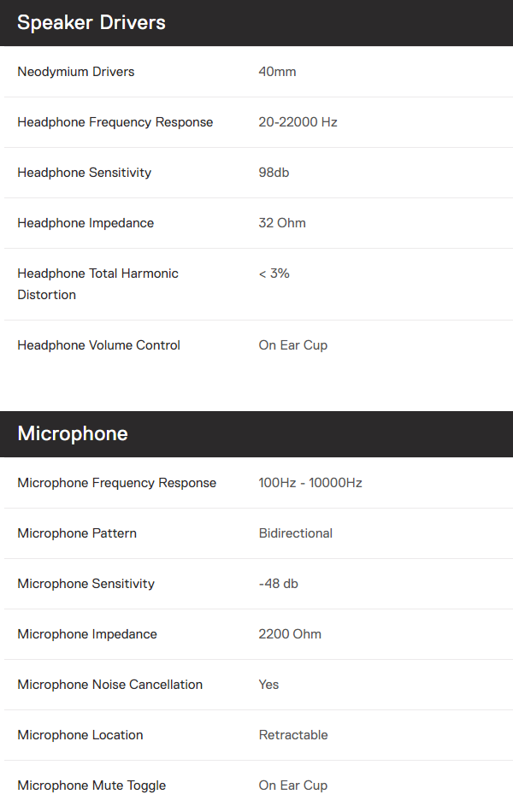Select the Microphone Noise Cancellation label

109,685
